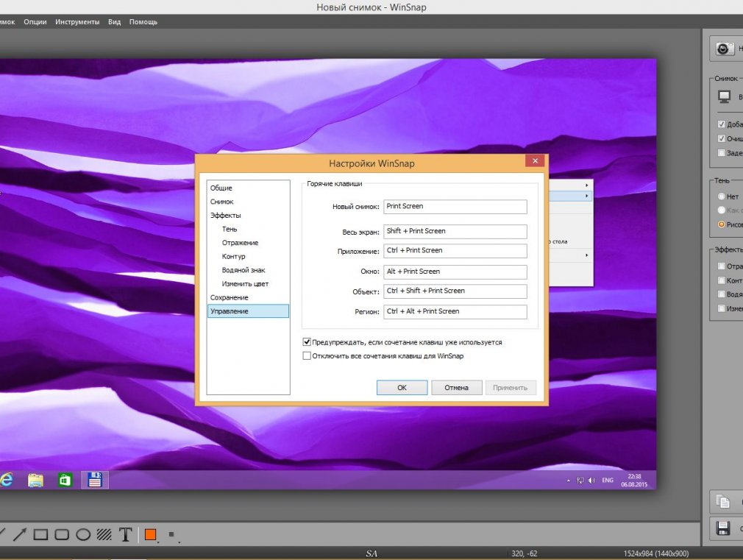Toggle the first Снимок panel checkbox 'Доба'

(721, 124)
